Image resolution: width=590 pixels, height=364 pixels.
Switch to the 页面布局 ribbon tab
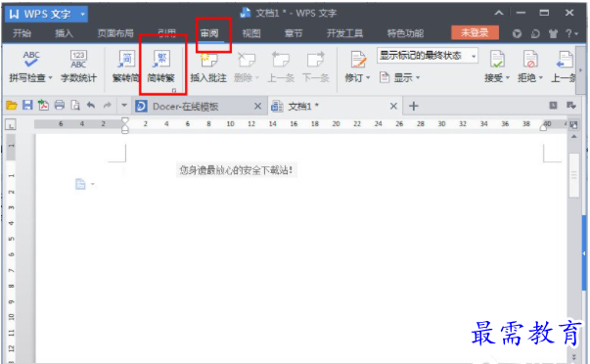115,33
